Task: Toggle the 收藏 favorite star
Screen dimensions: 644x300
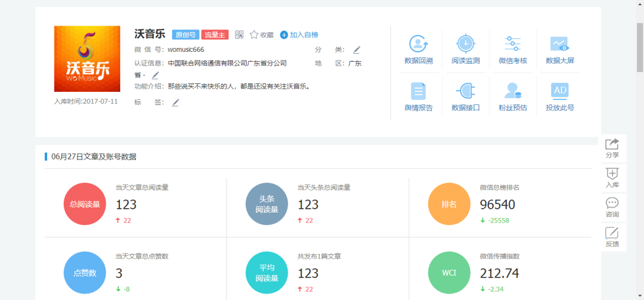Action: (x=254, y=35)
